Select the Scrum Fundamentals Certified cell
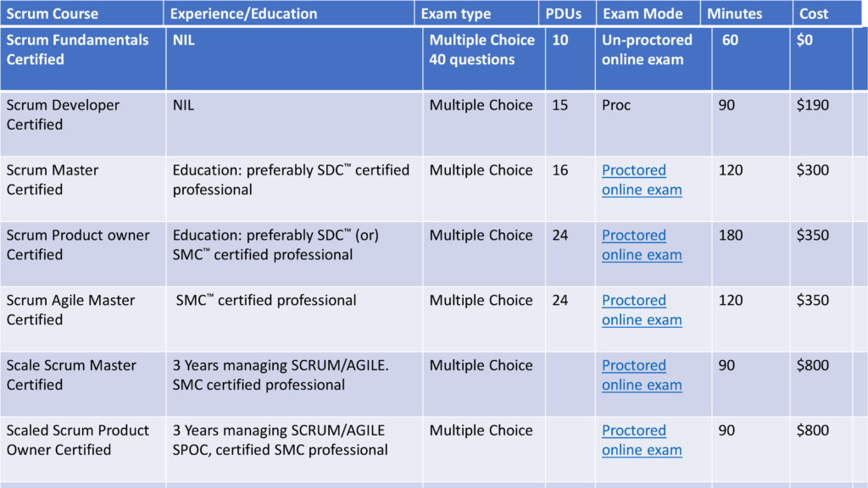Screen dimensions: 868x488 [x=83, y=58]
